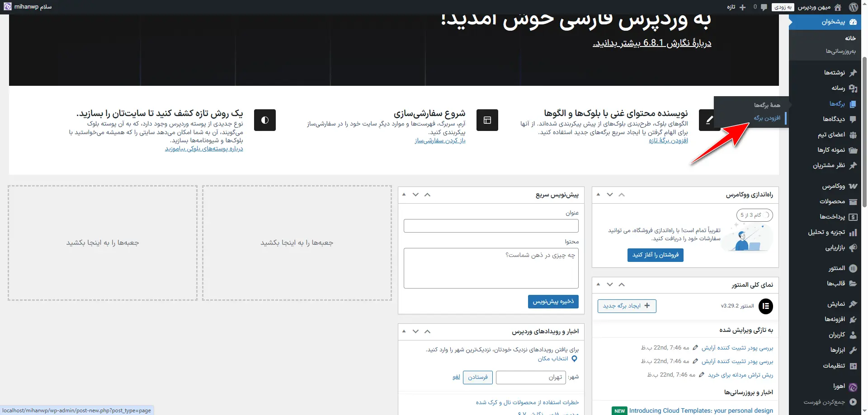
Task: Select the دیدگاه‌ها (Comments) sidebar icon
Action: click(853, 119)
